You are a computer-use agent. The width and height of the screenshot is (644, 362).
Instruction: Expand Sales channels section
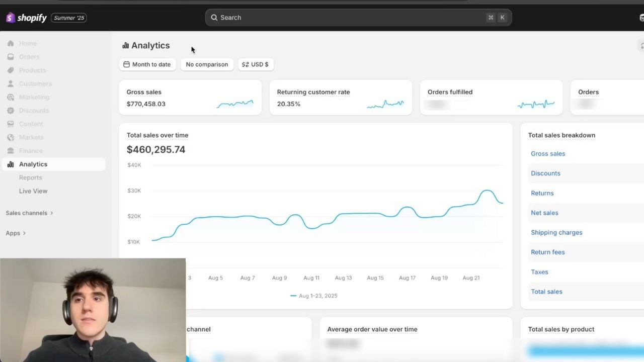pyautogui.click(x=29, y=213)
